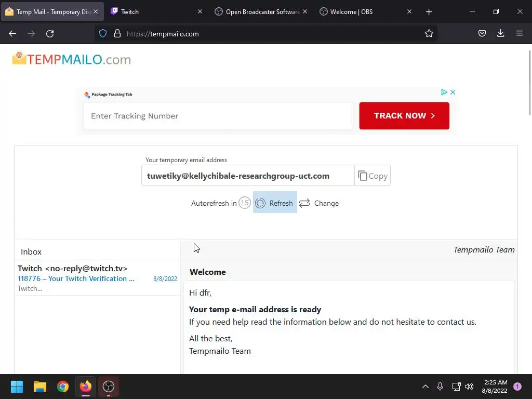This screenshot has height=399, width=532.
Task: Go back using the browser back arrow
Action: (12, 34)
